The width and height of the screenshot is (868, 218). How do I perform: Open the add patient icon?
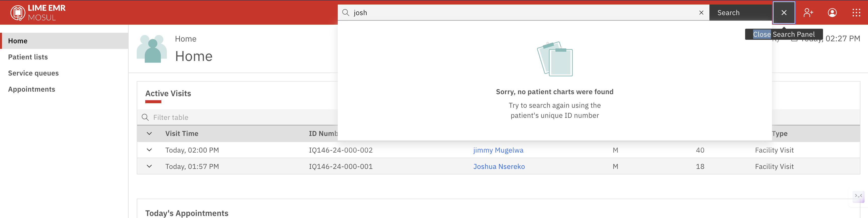click(x=808, y=13)
